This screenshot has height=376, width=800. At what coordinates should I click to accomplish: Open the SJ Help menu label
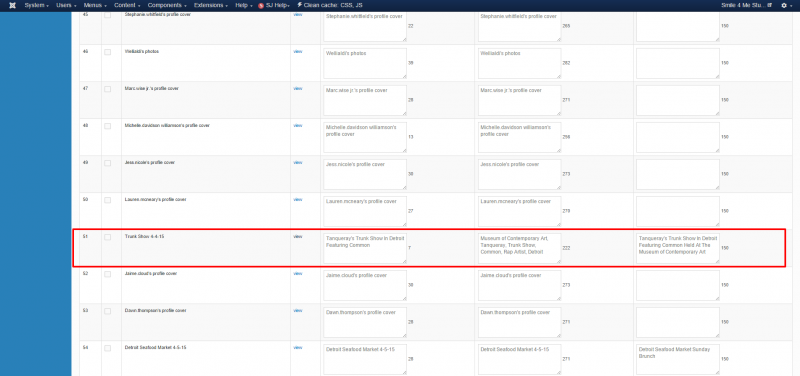pos(278,5)
